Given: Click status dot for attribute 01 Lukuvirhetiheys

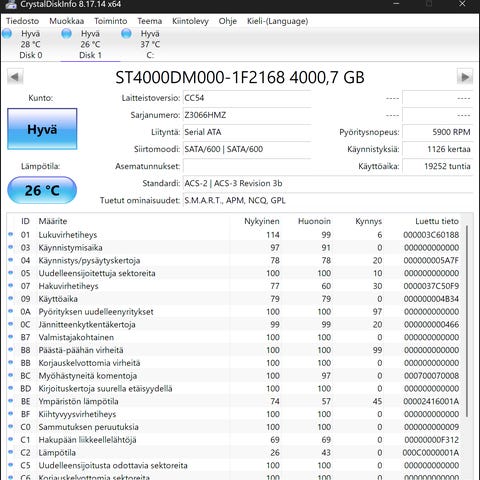Looking at the screenshot, I should [x=11, y=234].
